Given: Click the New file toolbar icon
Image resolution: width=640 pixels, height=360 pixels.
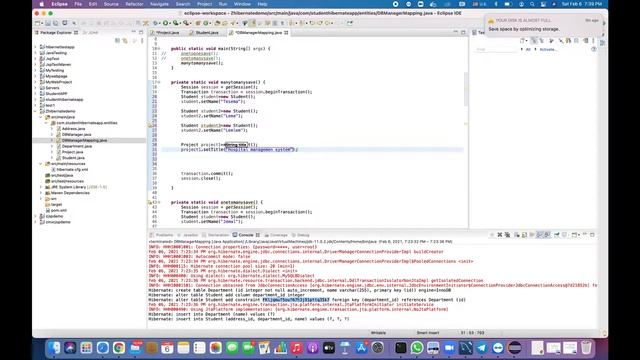Looking at the screenshot, I should click(38, 23).
